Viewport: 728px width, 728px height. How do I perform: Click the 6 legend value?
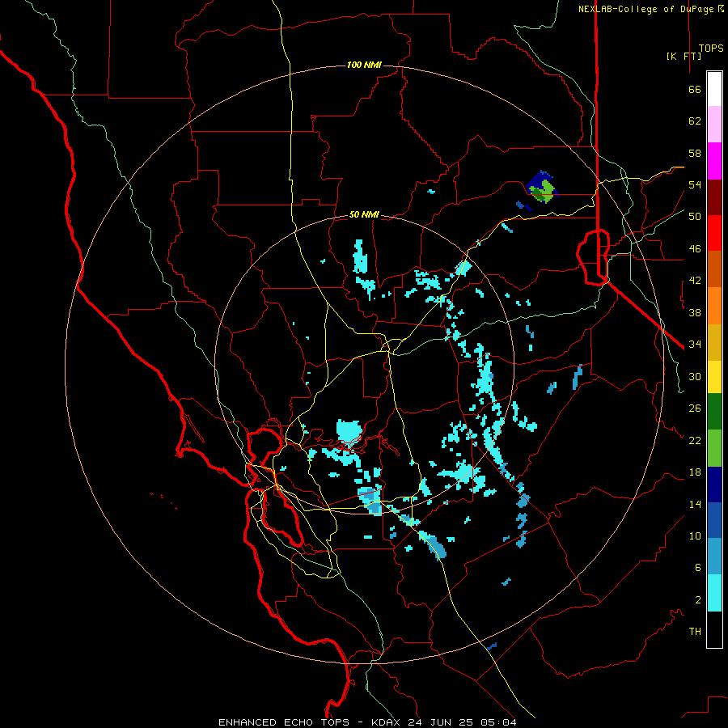698,568
